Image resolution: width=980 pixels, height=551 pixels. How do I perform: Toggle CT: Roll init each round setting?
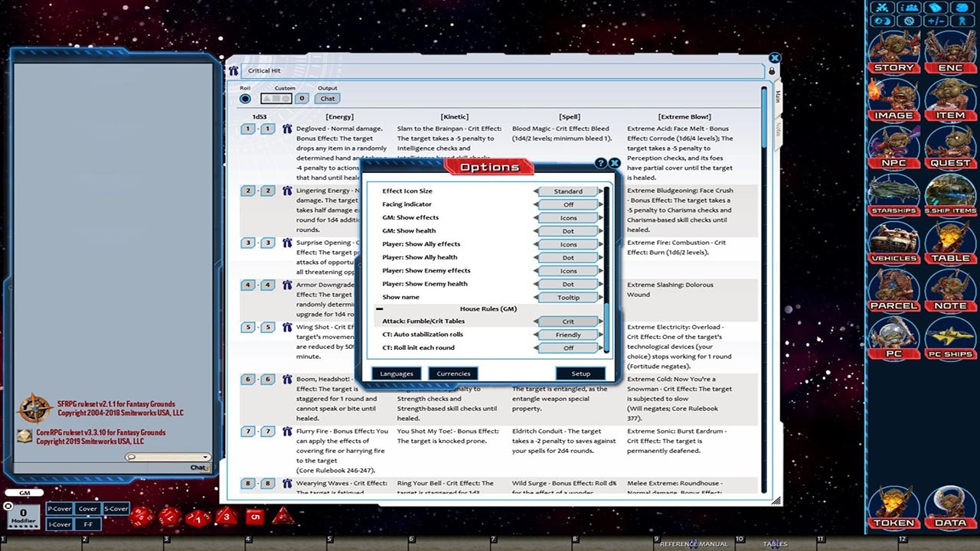pos(568,348)
